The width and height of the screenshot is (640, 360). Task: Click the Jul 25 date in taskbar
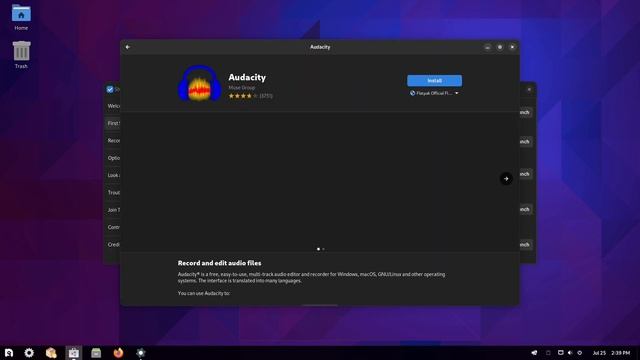(599, 353)
